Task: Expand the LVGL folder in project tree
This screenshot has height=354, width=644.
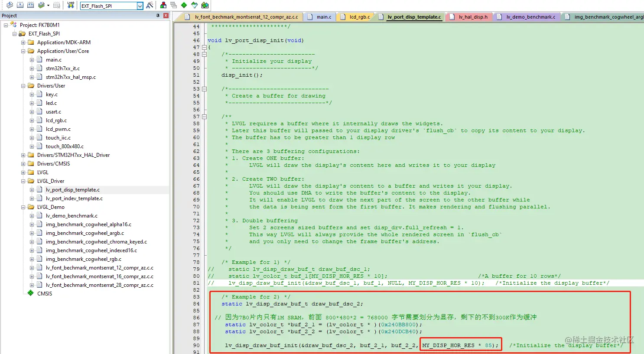Action: point(23,172)
